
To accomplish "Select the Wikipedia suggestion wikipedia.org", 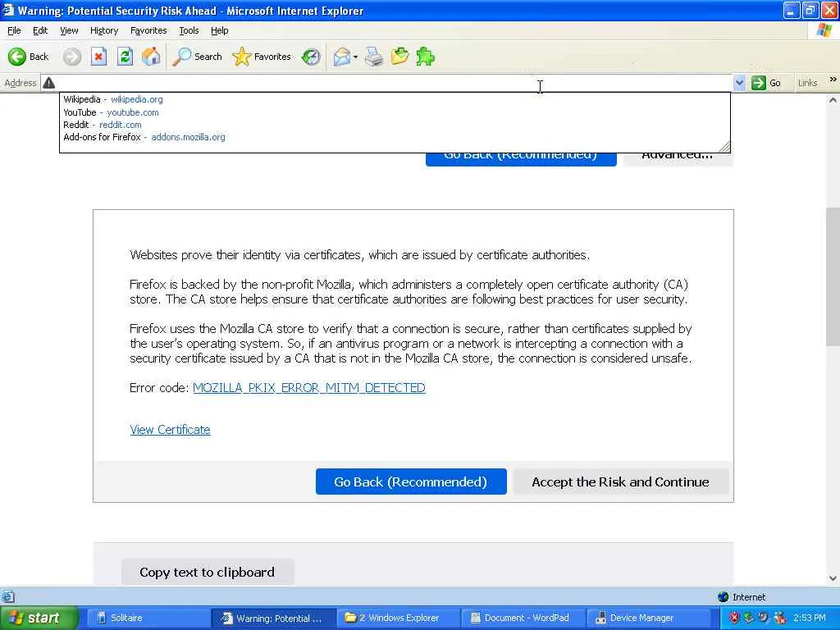I will click(394, 99).
